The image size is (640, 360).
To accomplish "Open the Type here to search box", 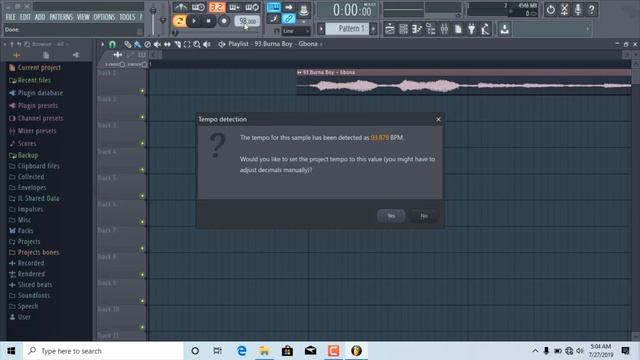I will (x=103, y=351).
